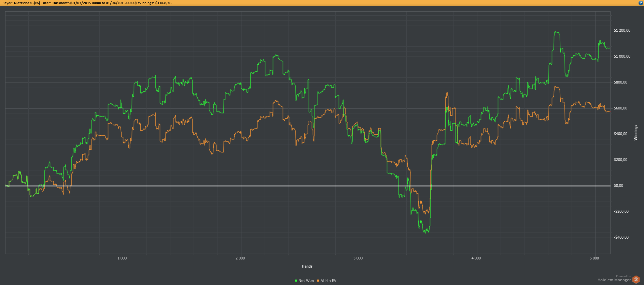Click the player name "Nietzsche26 (PS)" in the header
The width and height of the screenshot is (644, 285).
[x=27, y=3]
